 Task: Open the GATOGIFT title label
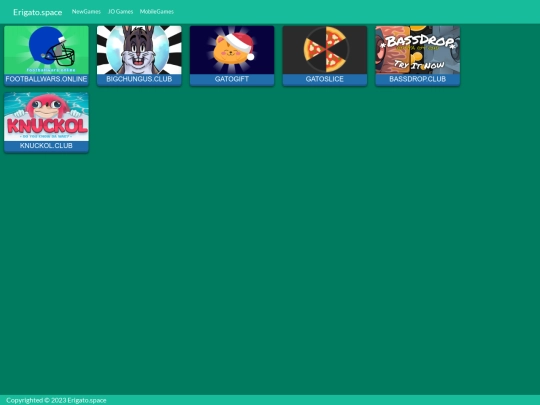coord(232,79)
